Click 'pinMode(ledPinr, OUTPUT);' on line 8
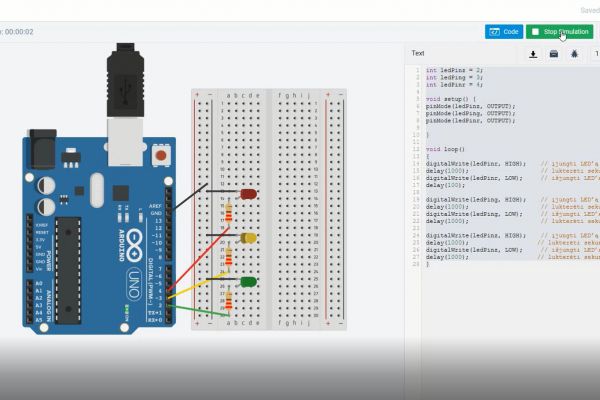The height and width of the screenshot is (400, 600). (470, 121)
